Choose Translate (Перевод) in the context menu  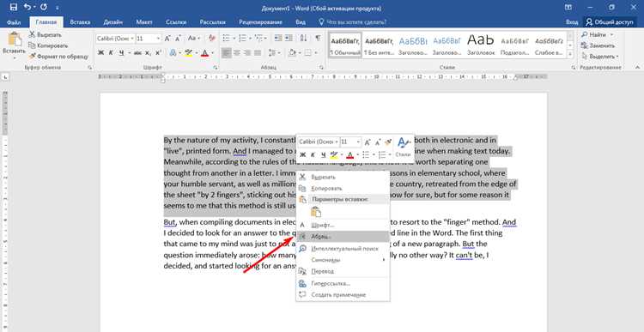343,271
